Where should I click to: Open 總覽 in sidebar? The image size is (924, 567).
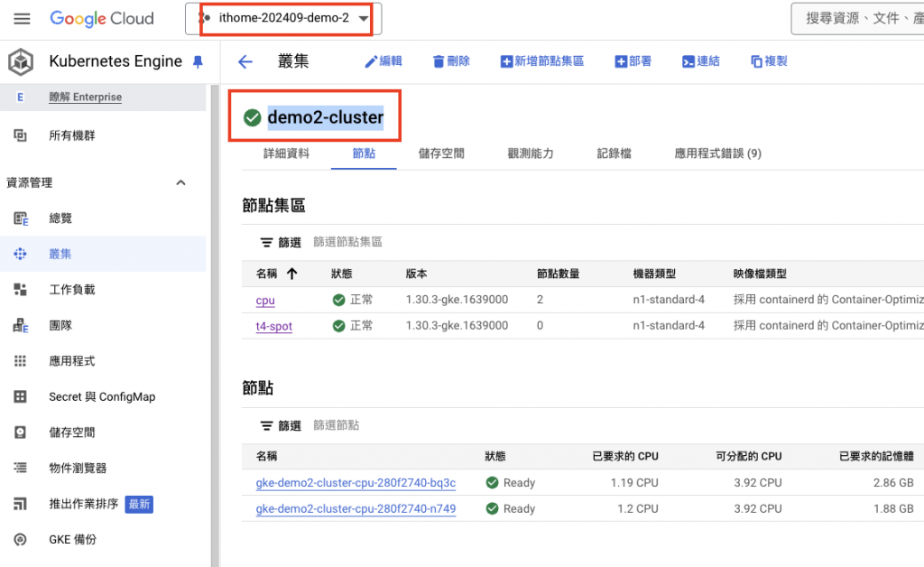click(60, 218)
